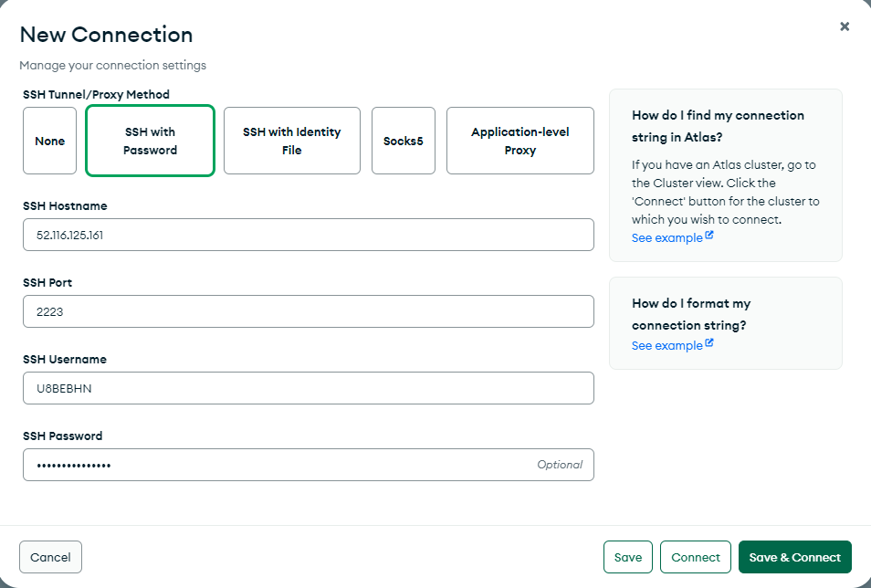Select SSH with Identity File option
Screen dimensions: 871x588
291,141
